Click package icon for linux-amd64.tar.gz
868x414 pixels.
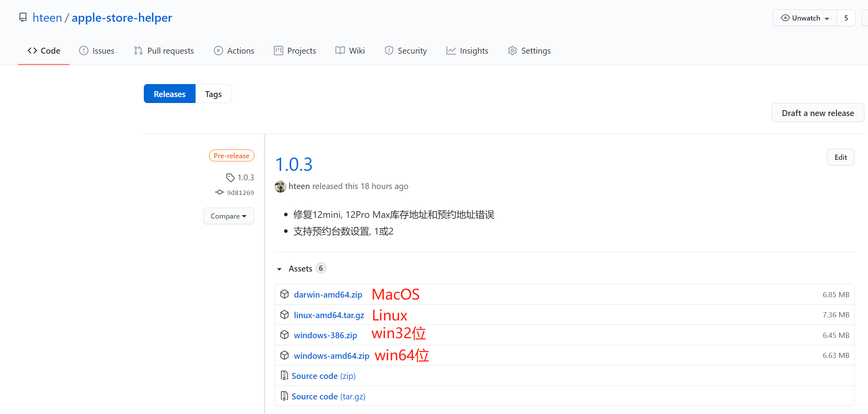click(x=284, y=315)
